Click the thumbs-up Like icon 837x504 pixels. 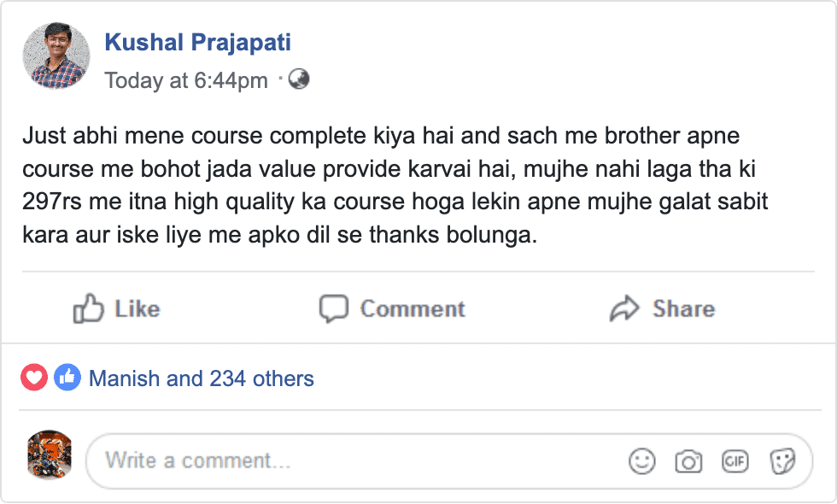point(89,308)
